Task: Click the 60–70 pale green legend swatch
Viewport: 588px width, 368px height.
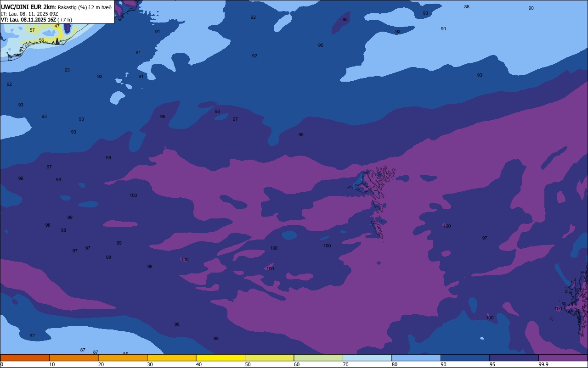Action: [x=318, y=357]
